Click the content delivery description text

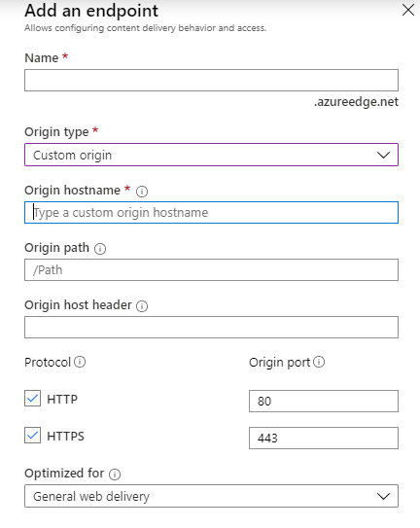click(145, 28)
